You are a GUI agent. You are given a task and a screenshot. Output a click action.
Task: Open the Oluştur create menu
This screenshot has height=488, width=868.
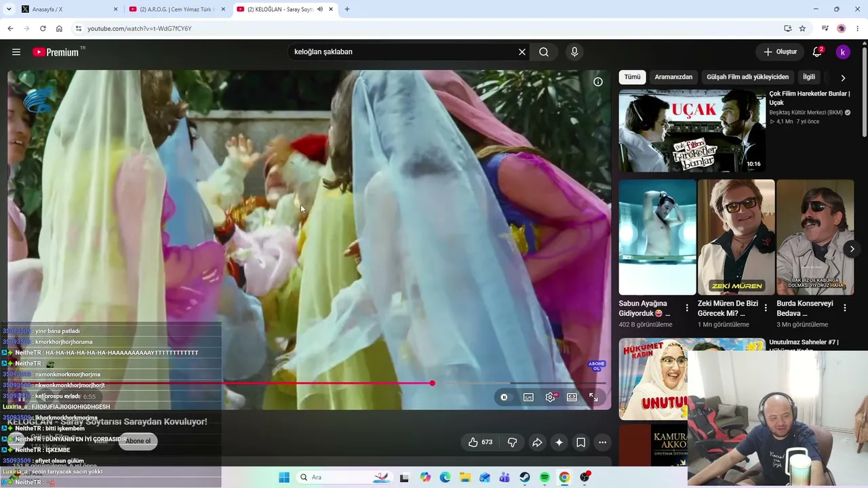pyautogui.click(x=780, y=52)
